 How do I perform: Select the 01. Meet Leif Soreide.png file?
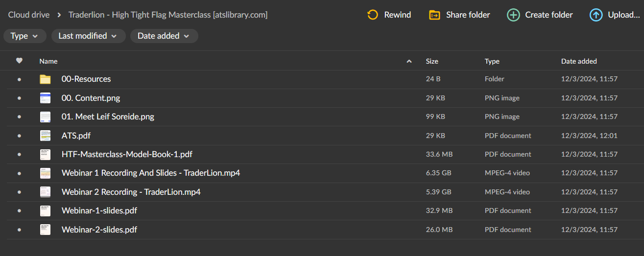click(x=108, y=117)
